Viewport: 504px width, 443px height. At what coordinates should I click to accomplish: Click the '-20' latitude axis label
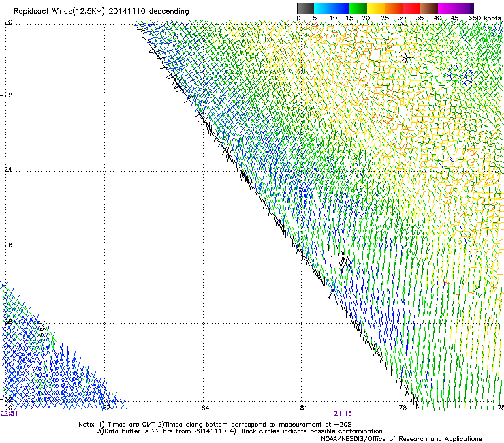click(x=6, y=22)
